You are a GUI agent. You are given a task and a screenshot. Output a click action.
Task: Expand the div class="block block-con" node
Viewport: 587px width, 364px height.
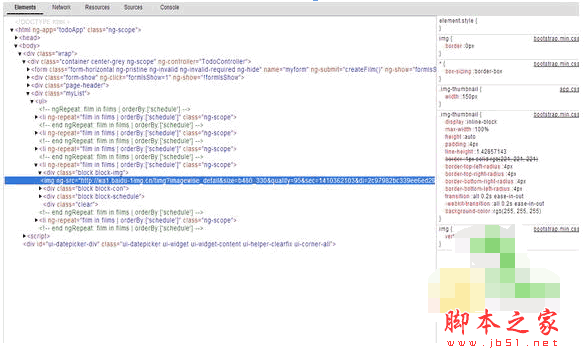point(40,188)
